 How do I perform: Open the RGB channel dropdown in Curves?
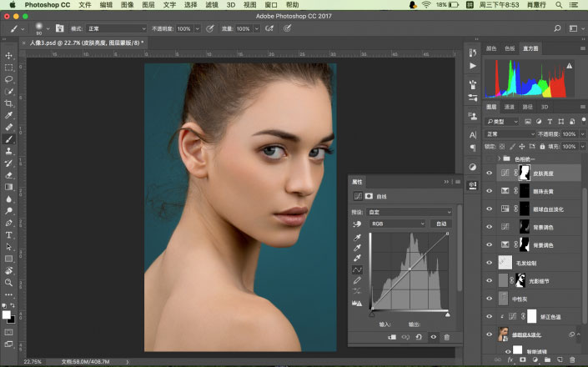397,224
